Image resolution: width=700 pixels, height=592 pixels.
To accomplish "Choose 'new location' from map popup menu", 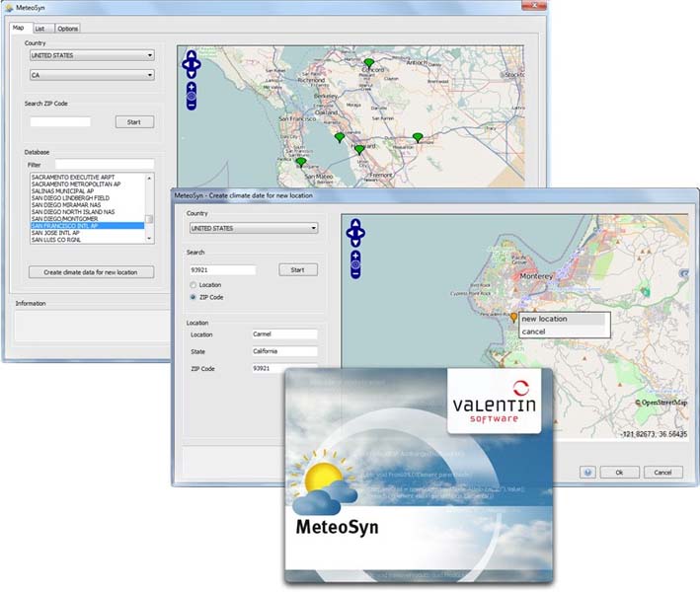I will (563, 319).
